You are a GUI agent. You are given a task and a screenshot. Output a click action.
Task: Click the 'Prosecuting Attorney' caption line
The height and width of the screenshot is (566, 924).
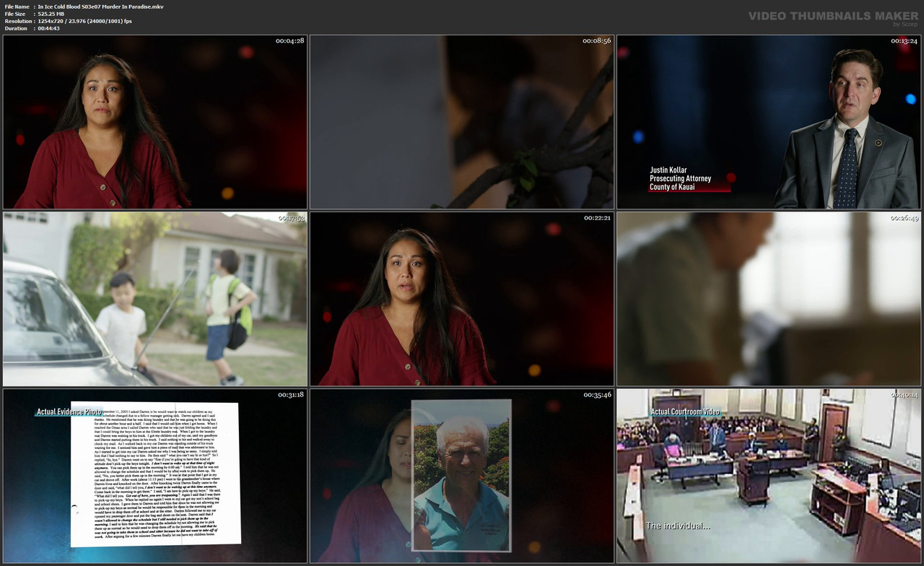click(x=680, y=178)
